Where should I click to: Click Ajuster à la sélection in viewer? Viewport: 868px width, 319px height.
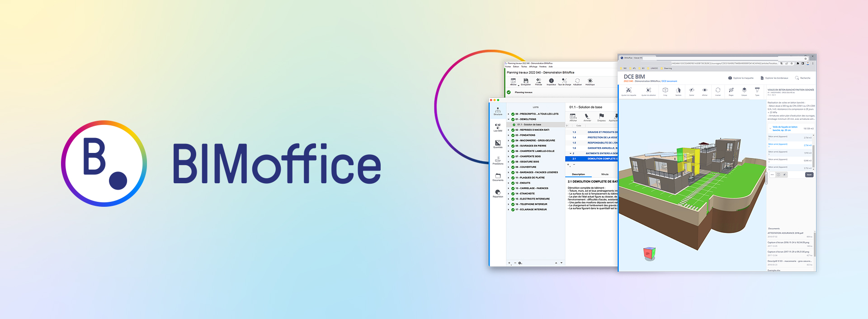tap(648, 91)
